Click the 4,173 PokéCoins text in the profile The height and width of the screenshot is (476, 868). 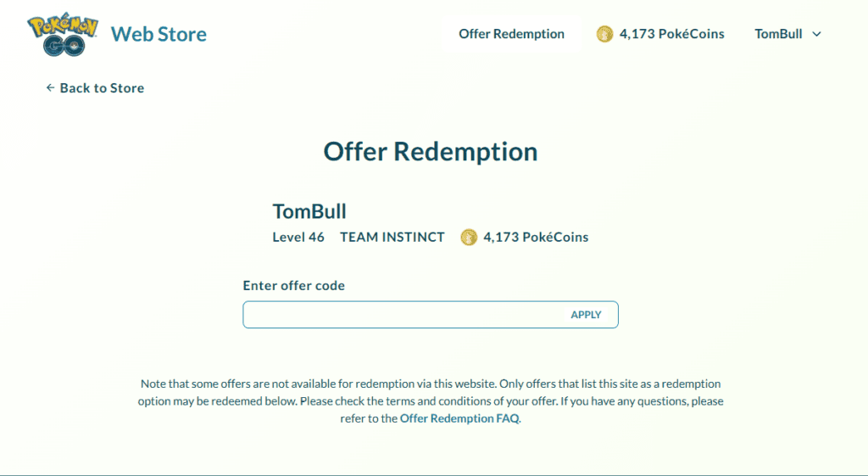[536, 238]
